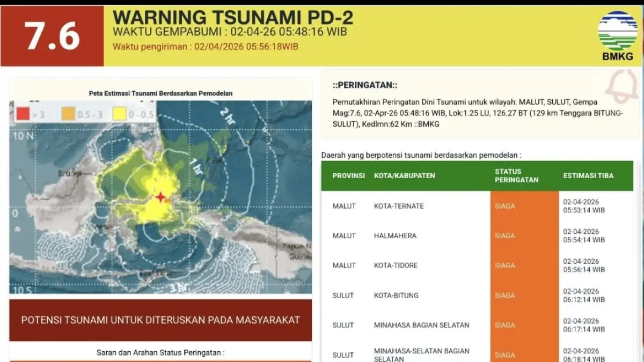Click the Waktu pengiriman line
Viewport: 644px width, 362px height.
coord(206,47)
